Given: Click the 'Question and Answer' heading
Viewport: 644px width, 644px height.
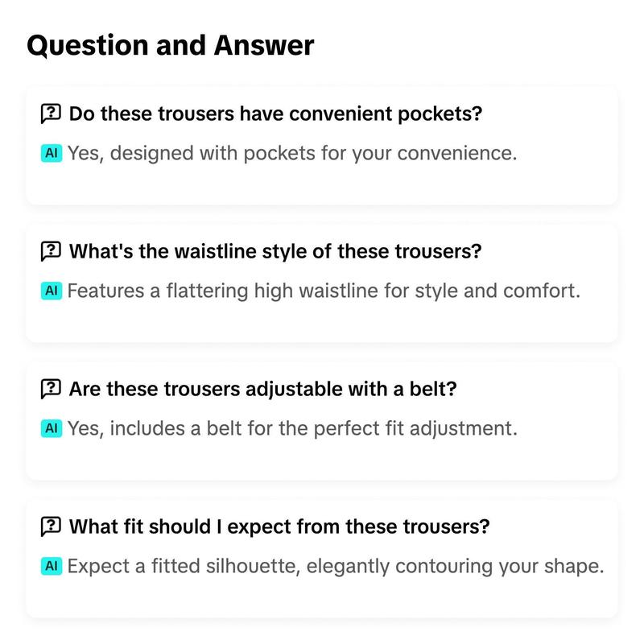Looking at the screenshot, I should click(x=171, y=46).
